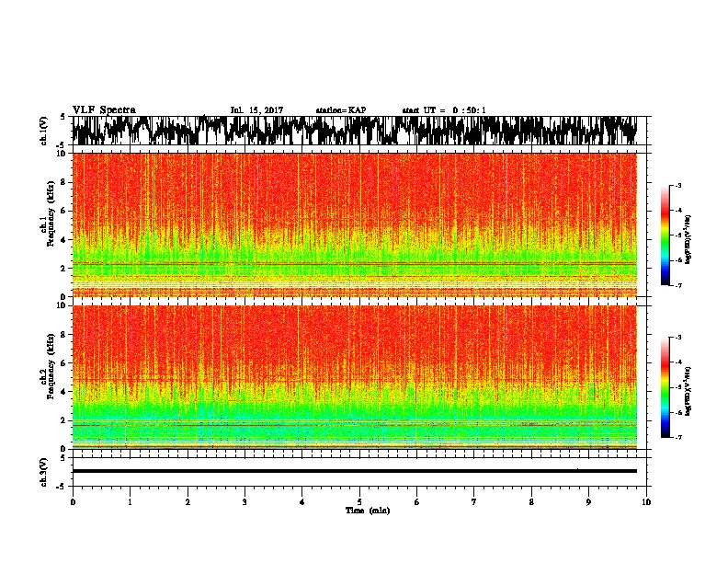728x563 pixels.
Task: Click ch.2 frequency tick label "8"
Action: pyautogui.click(x=63, y=335)
